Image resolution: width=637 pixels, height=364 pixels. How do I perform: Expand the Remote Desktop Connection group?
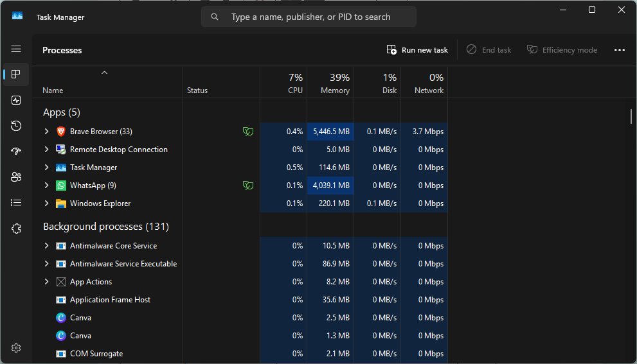[x=46, y=150]
